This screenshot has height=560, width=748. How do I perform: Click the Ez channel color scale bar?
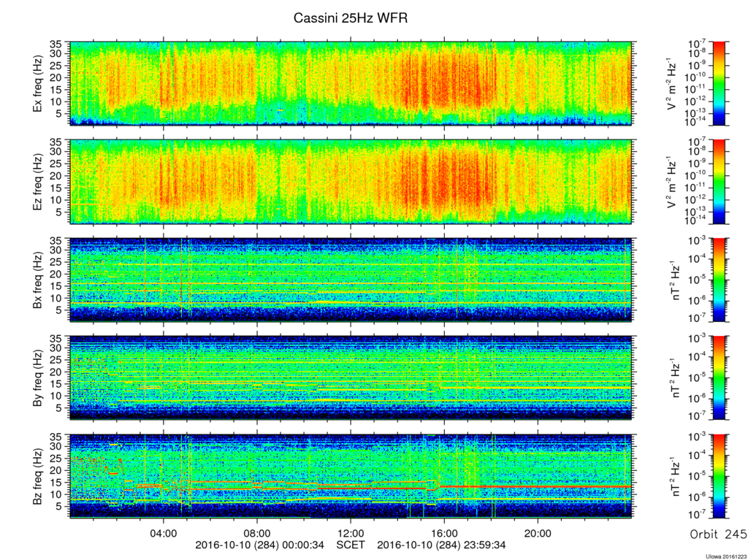pos(719,181)
